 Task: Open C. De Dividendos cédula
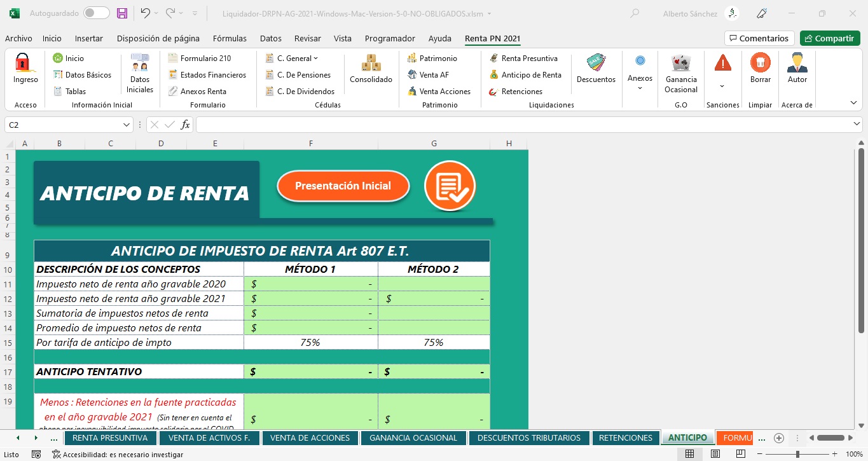tap(300, 91)
